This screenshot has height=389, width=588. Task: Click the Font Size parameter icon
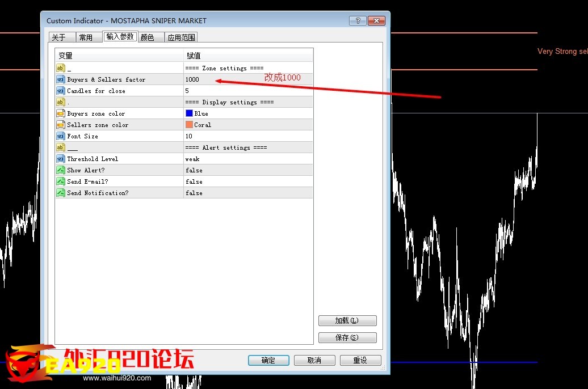click(61, 136)
